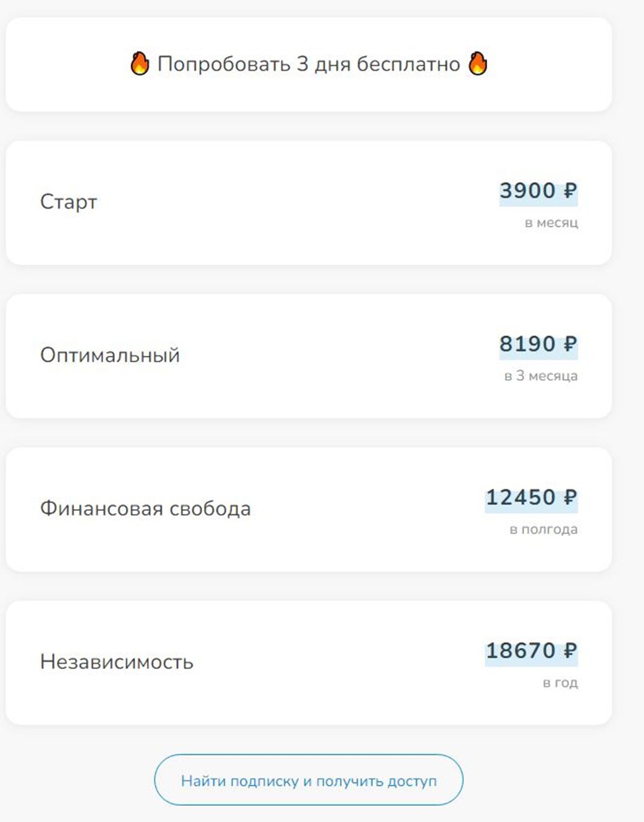Click 'Попробовать 3 дня бесплатно' text

(308, 64)
